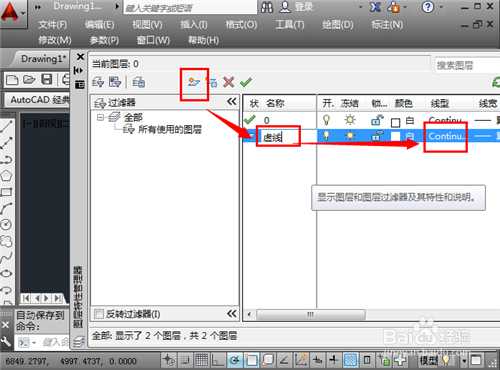Click Continu... linetype of highlighted layer

coord(446,136)
